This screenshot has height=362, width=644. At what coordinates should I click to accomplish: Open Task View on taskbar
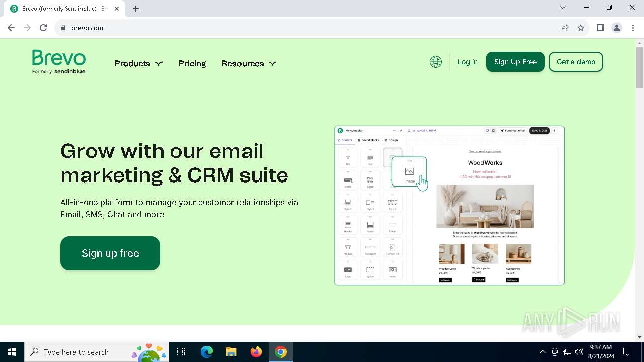[181, 352]
